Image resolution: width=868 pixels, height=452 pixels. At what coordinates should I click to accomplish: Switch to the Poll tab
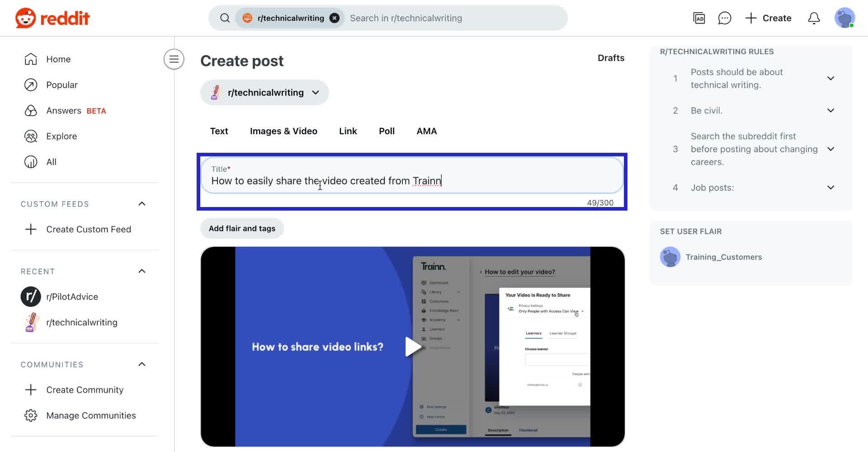coord(387,131)
